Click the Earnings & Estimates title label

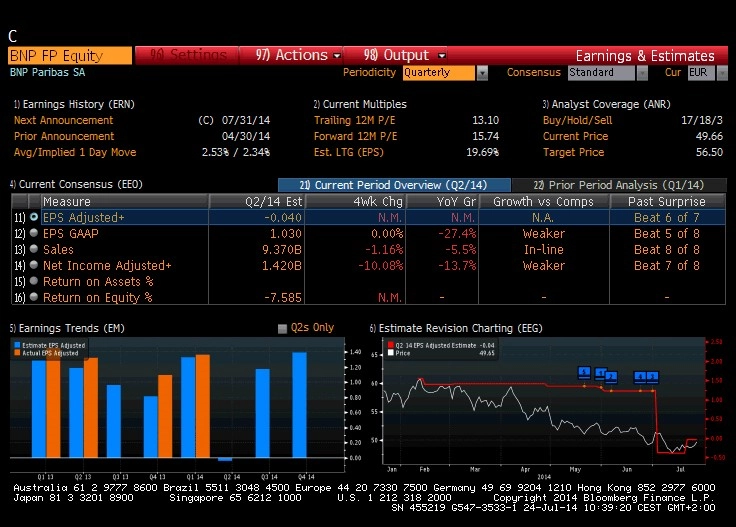[x=645, y=55]
